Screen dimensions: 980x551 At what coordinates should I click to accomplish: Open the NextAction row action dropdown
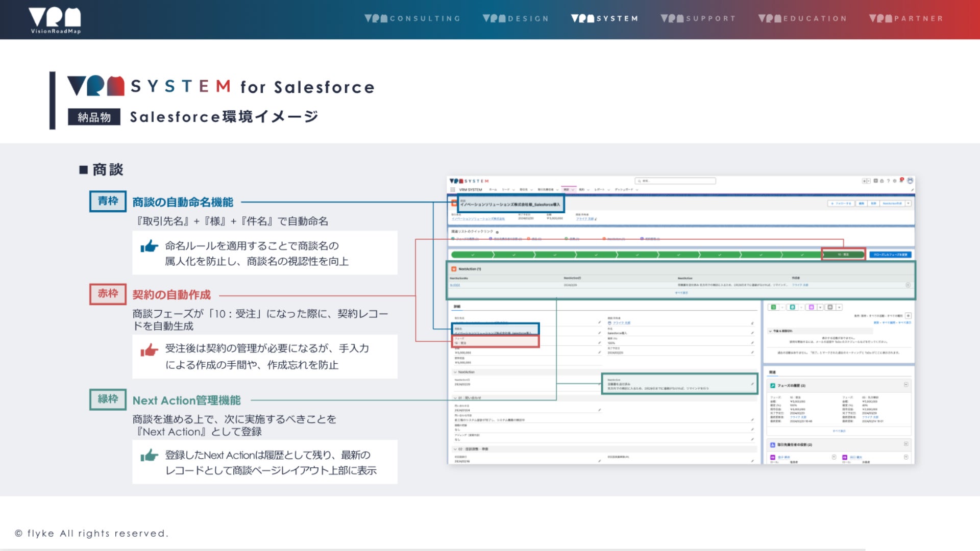908,285
